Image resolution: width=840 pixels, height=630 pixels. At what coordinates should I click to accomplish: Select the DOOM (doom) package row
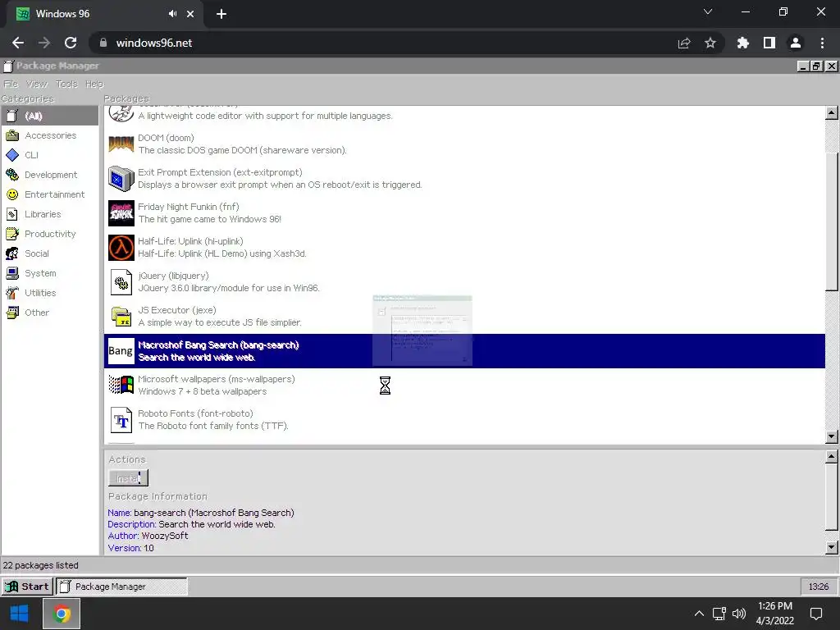pyautogui.click(x=464, y=144)
